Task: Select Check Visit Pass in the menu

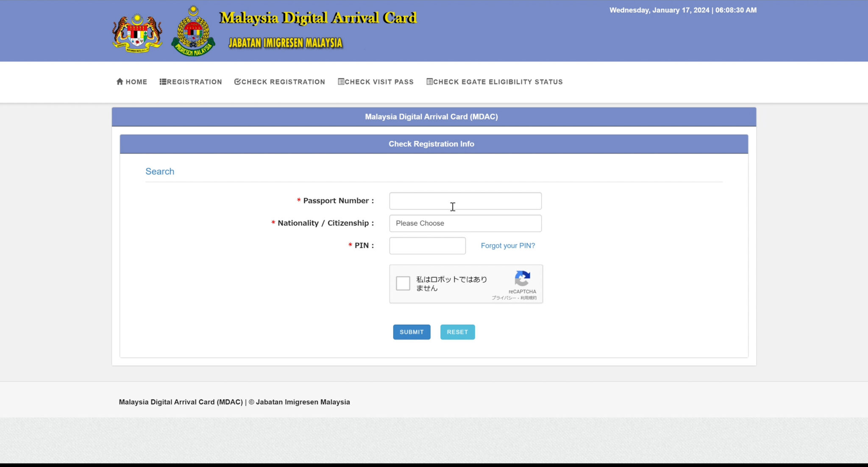Action: (376, 81)
